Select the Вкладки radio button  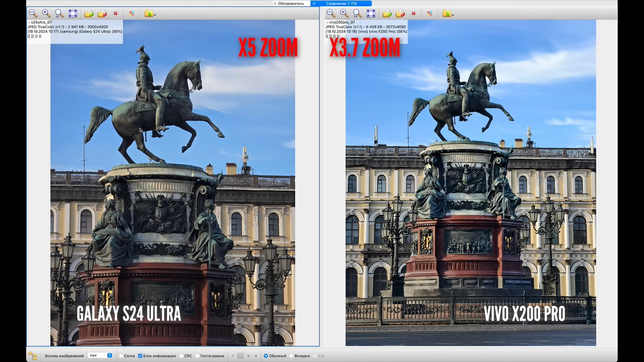click(x=291, y=356)
